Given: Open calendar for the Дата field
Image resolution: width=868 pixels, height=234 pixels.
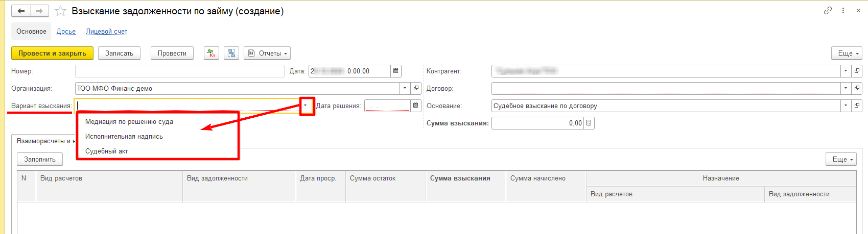Looking at the screenshot, I should [395, 71].
